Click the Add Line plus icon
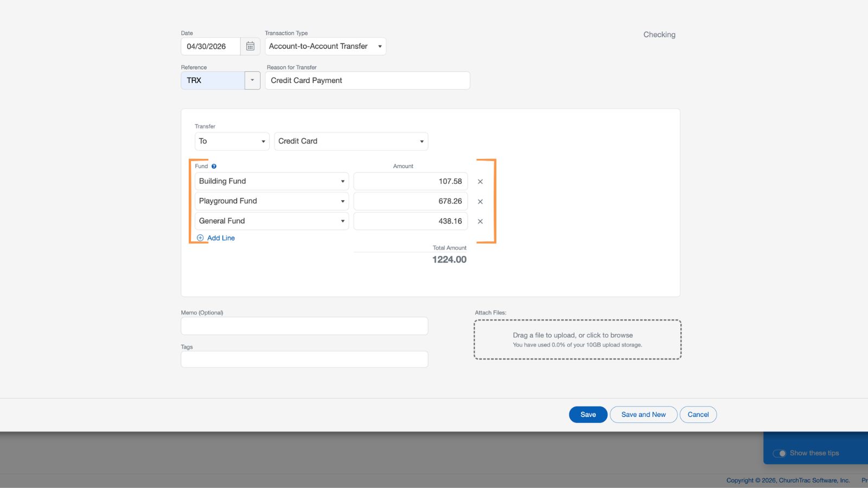Screen dimensions: 868x488 [200, 238]
